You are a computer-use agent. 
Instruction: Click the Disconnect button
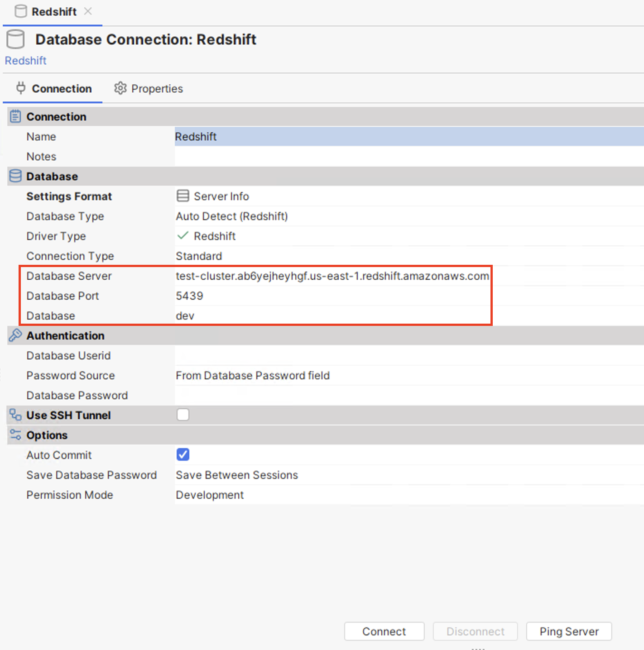point(475,631)
